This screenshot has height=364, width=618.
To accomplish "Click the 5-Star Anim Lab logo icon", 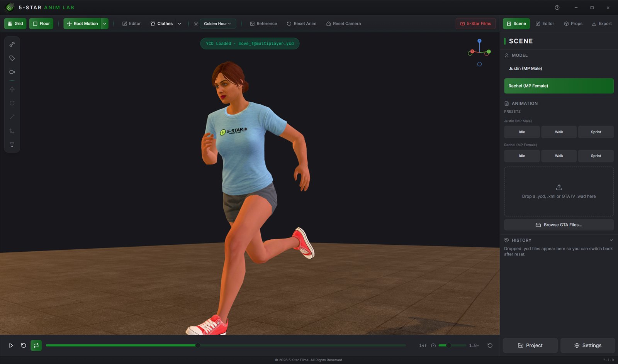I will pyautogui.click(x=10, y=7).
